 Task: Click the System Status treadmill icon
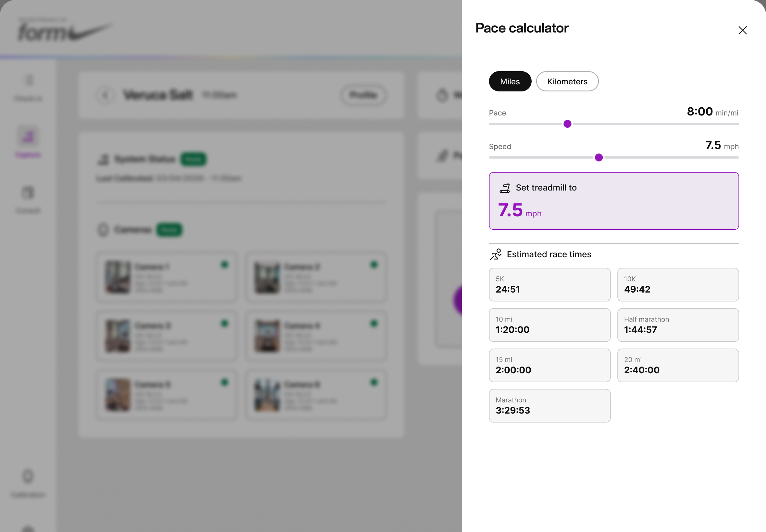click(104, 159)
